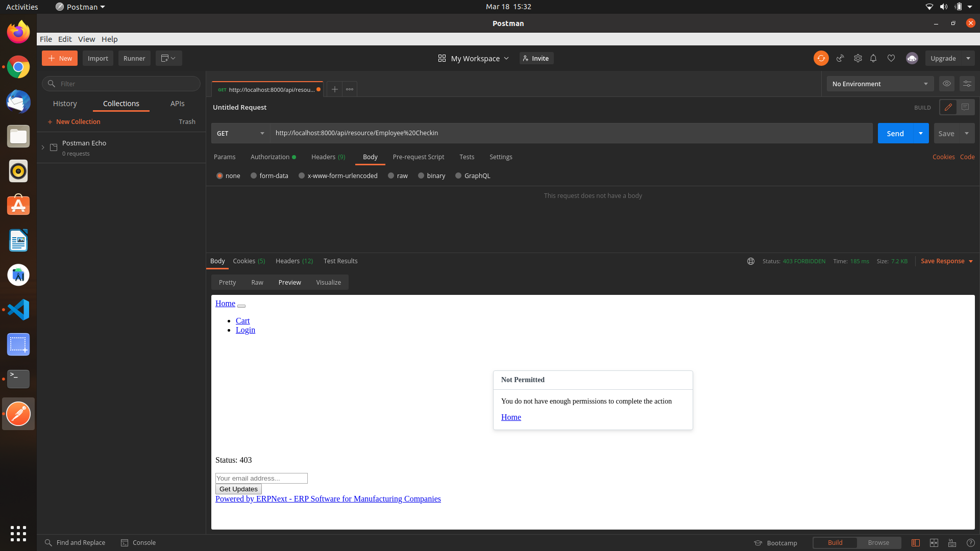Viewport: 980px width, 551px height.
Task: Open Find and Replace
Action: [x=75, y=543]
